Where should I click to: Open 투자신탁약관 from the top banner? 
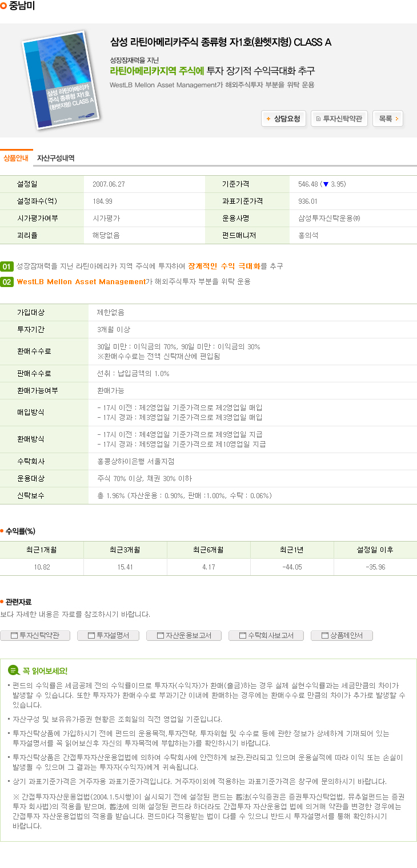click(x=339, y=119)
